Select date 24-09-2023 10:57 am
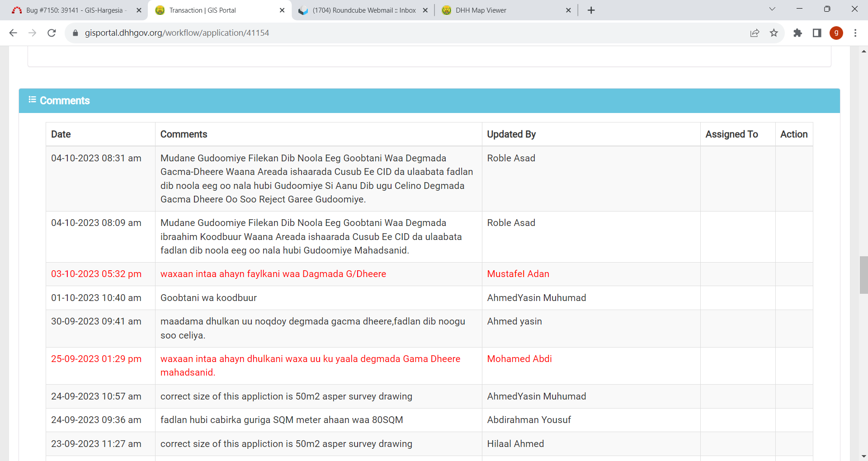This screenshot has width=868, height=461. point(96,396)
